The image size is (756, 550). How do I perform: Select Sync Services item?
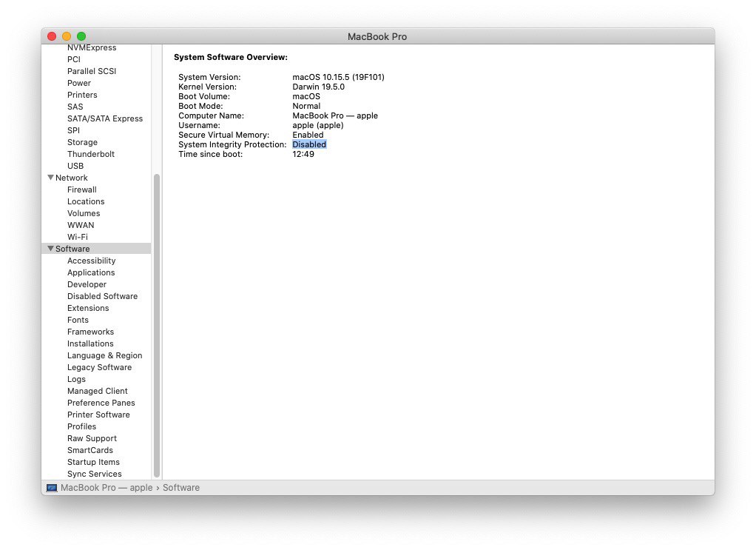pos(95,474)
